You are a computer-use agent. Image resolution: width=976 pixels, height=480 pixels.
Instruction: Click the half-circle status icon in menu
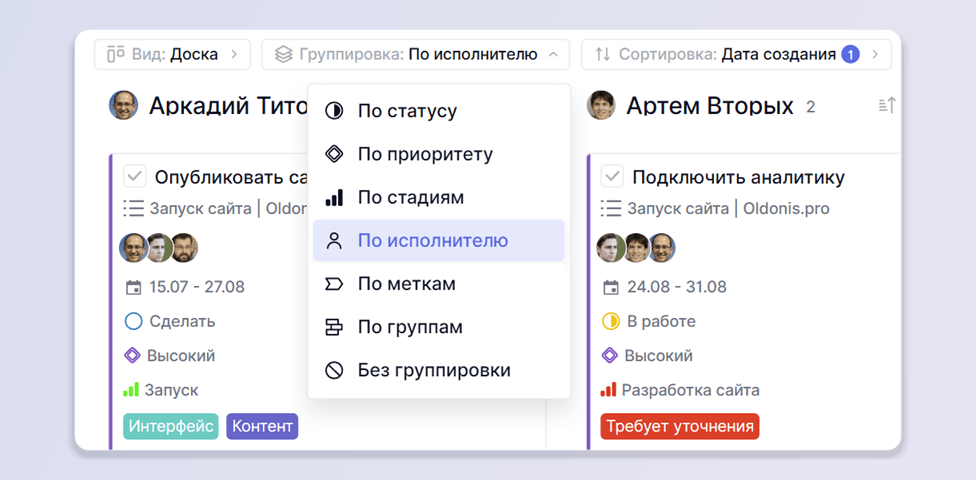(x=334, y=111)
